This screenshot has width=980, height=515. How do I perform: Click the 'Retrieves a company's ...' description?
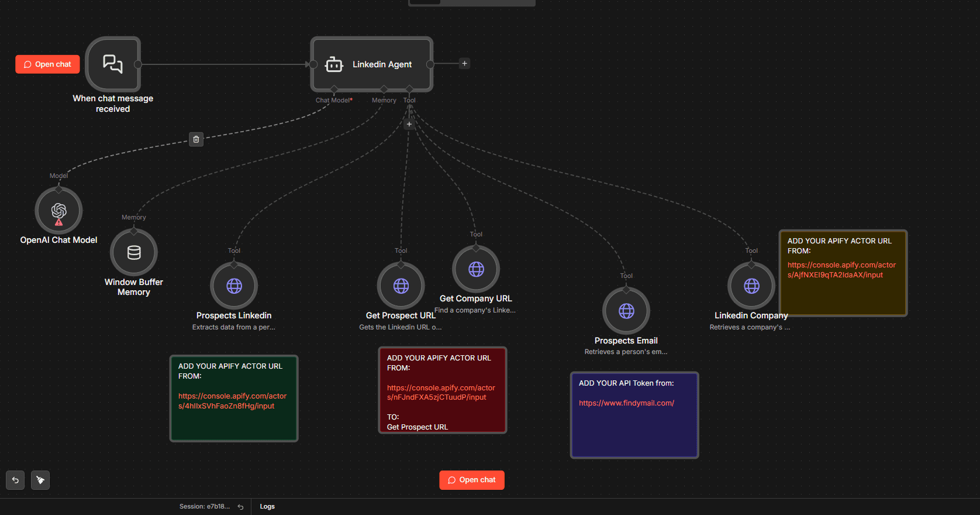[x=750, y=327]
